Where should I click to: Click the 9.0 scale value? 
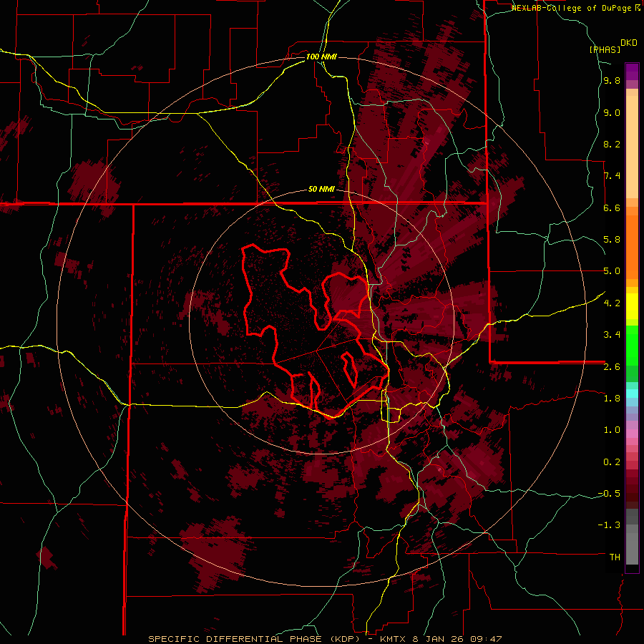pyautogui.click(x=612, y=113)
